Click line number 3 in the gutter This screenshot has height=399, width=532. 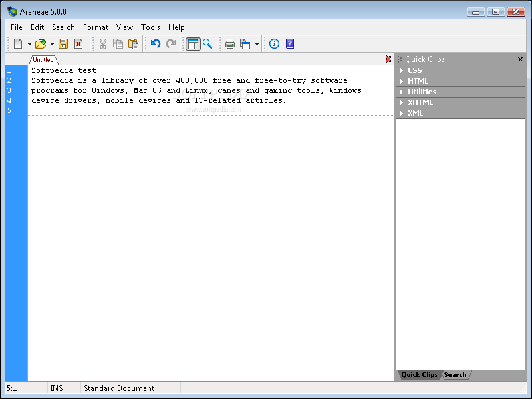tap(9, 90)
